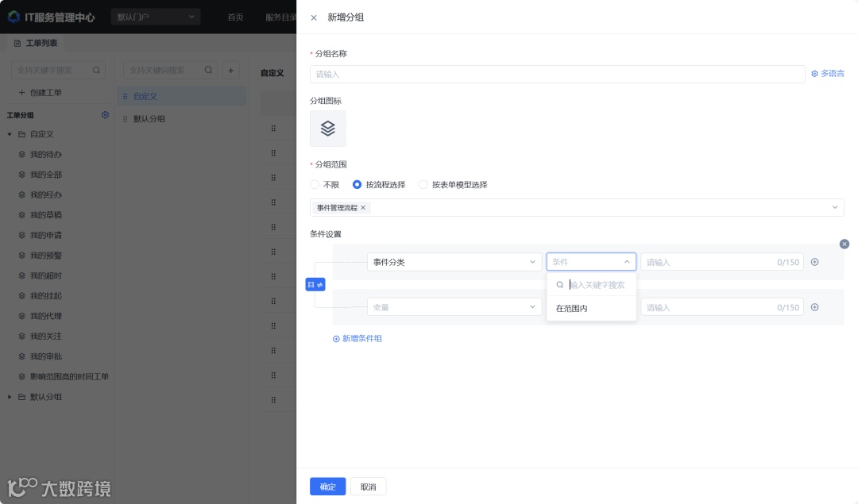Select the 按流程选择 radio option
The image size is (858, 504).
click(379, 185)
